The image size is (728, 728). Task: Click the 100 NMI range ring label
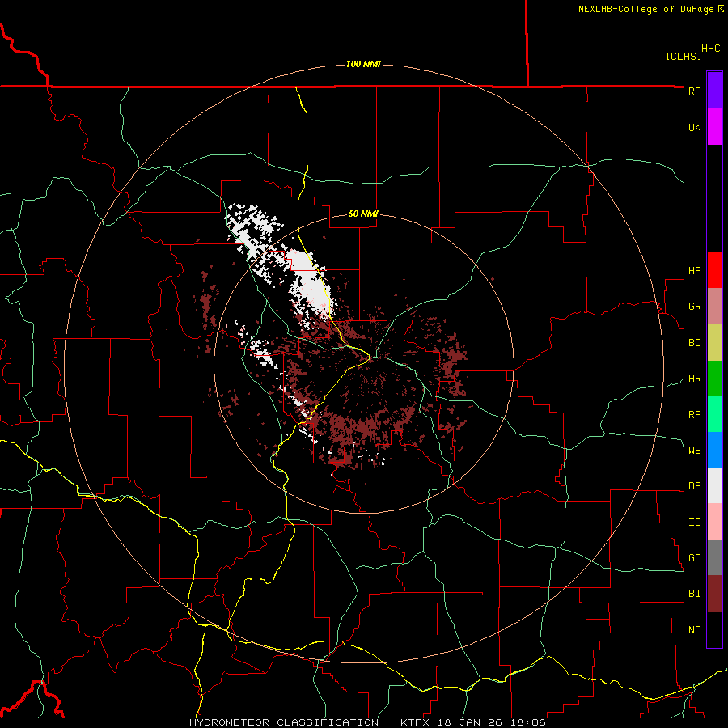[x=363, y=64]
